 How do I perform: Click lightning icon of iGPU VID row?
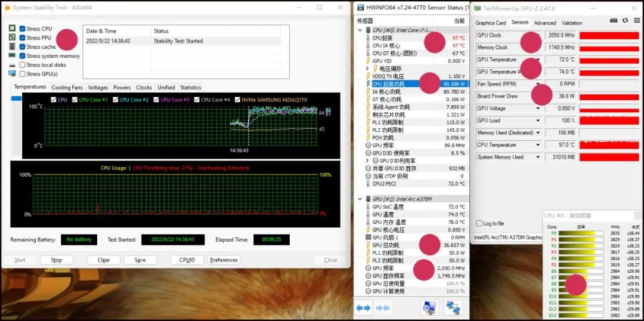tap(368, 61)
